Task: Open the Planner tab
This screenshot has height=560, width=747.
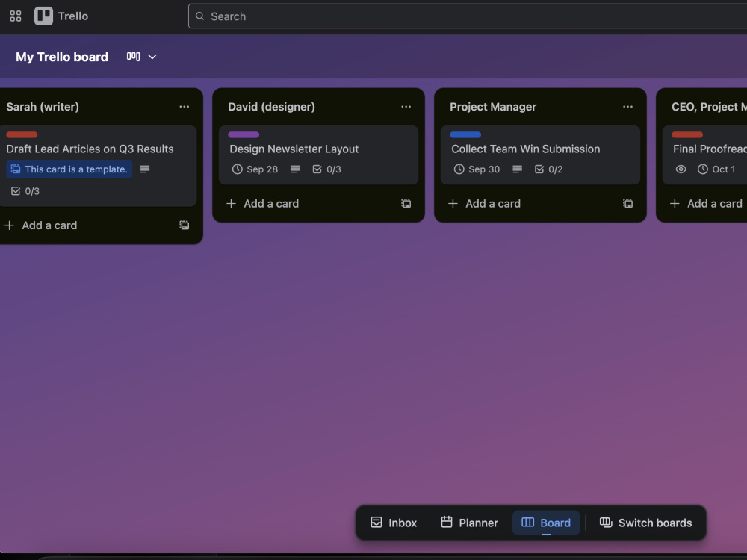Action: 469,523
